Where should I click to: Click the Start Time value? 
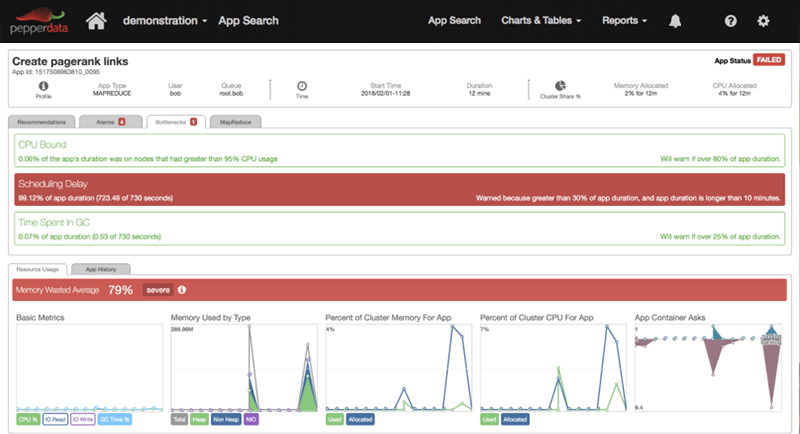coord(385,93)
